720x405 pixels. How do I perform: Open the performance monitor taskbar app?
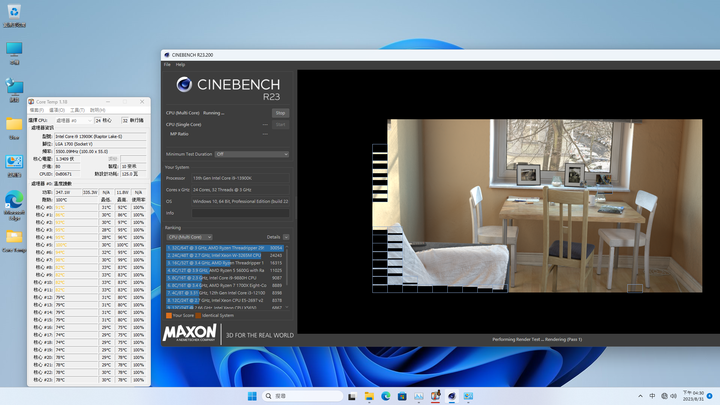click(x=419, y=396)
